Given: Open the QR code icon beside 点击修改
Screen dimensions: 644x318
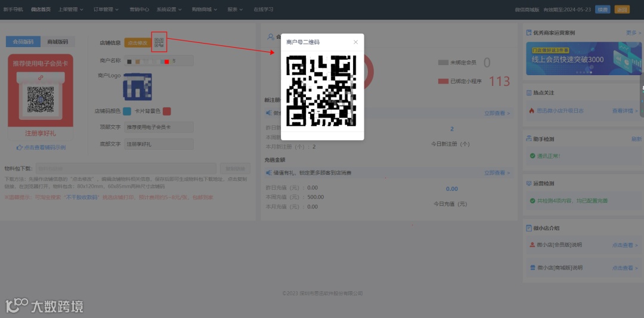Looking at the screenshot, I should (159, 42).
